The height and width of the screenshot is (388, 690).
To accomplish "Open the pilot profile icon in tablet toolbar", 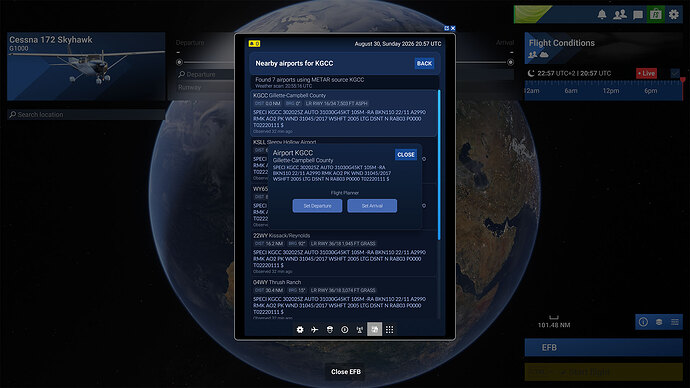I will pos(330,329).
